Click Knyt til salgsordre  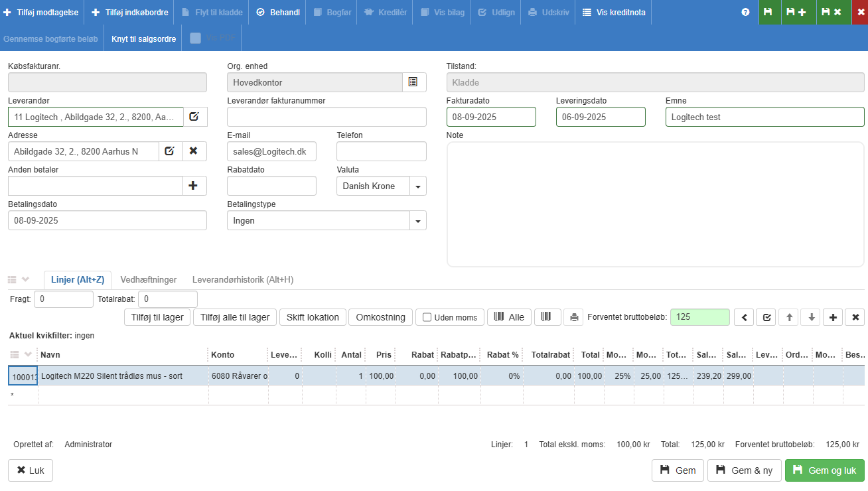tap(143, 38)
